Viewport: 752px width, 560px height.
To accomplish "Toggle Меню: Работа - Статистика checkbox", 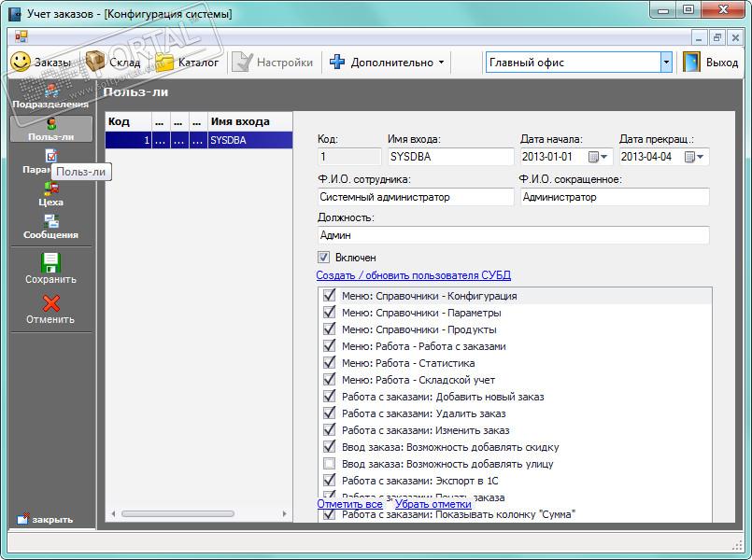I will (330, 363).
